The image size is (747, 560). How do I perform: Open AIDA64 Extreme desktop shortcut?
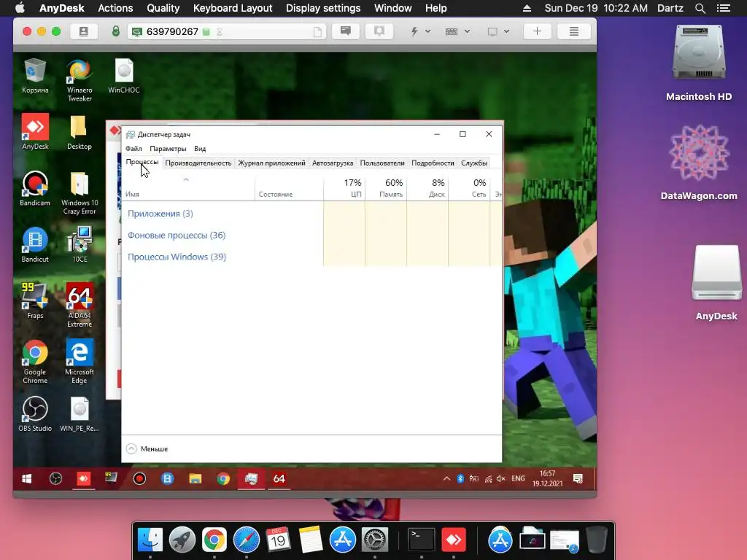coord(80,306)
